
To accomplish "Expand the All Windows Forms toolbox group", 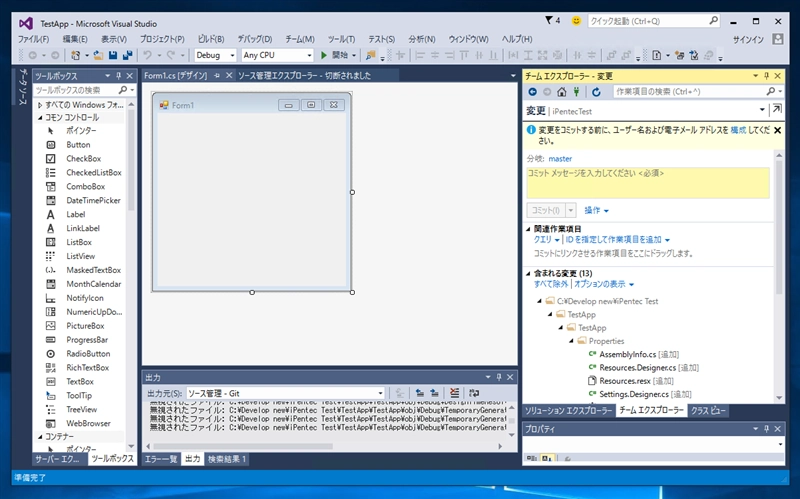I will (40, 105).
